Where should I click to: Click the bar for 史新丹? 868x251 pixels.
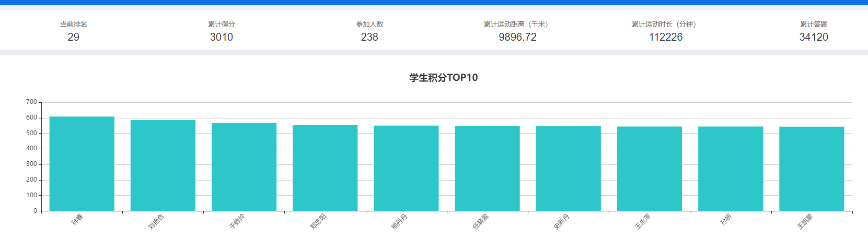click(568, 169)
